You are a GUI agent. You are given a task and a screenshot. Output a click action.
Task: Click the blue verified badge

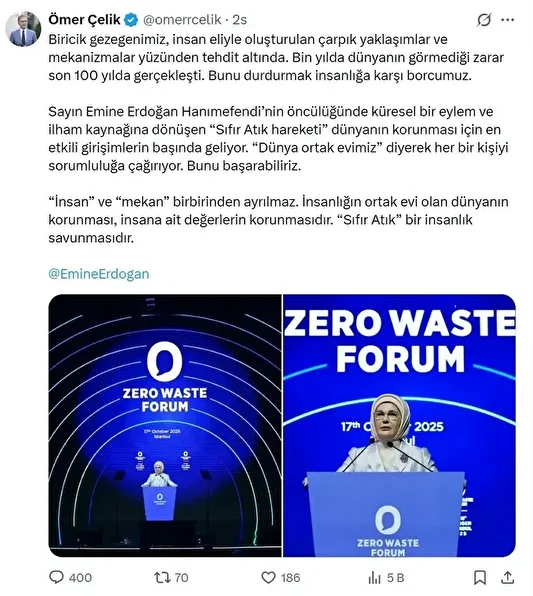(132, 20)
